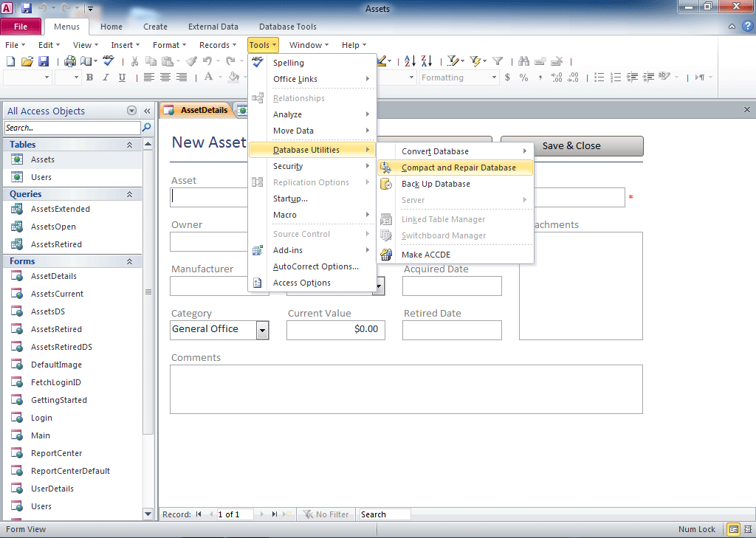Click the No Filter button in record bar
Viewport: 756px width, 538px height.
point(326,514)
